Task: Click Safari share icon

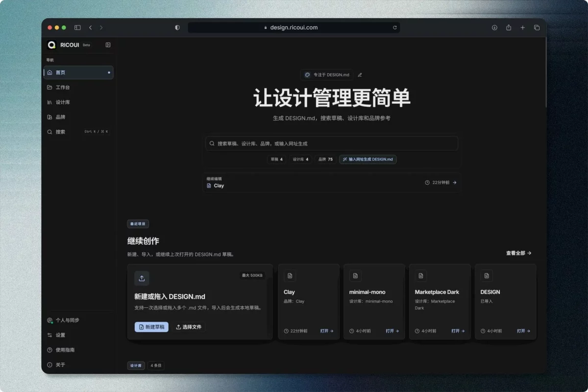Action: (509, 27)
